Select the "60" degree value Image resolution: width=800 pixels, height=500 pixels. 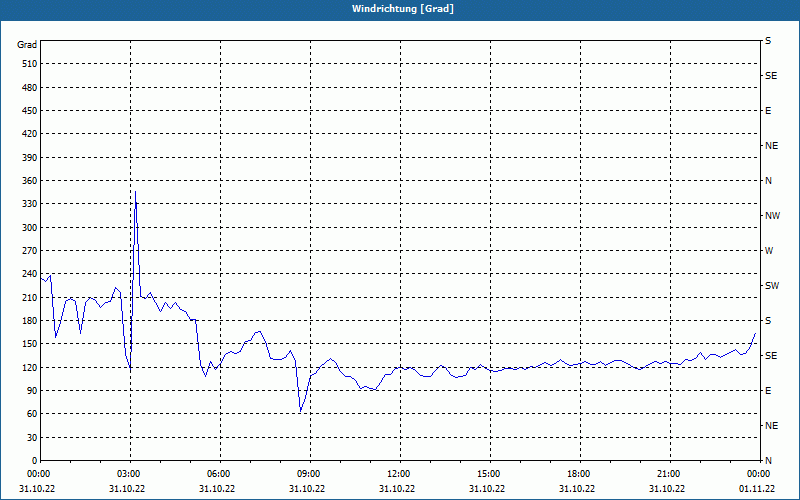coord(32,414)
